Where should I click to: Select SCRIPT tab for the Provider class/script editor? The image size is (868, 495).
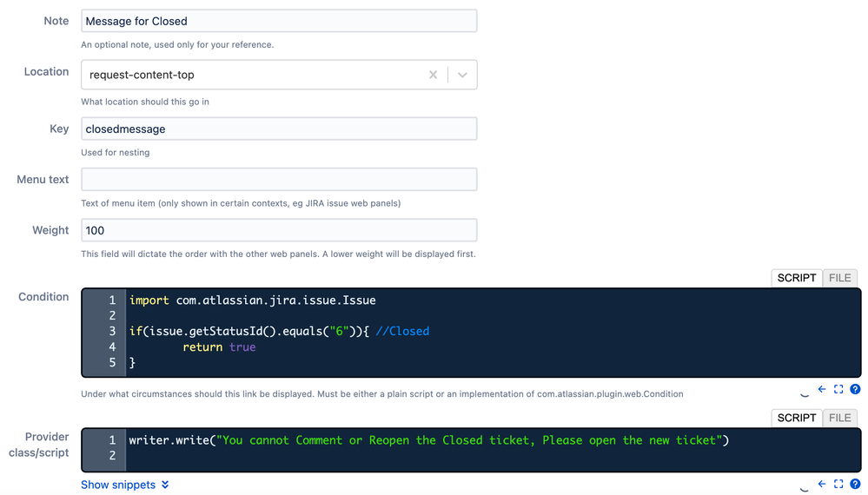pos(797,418)
